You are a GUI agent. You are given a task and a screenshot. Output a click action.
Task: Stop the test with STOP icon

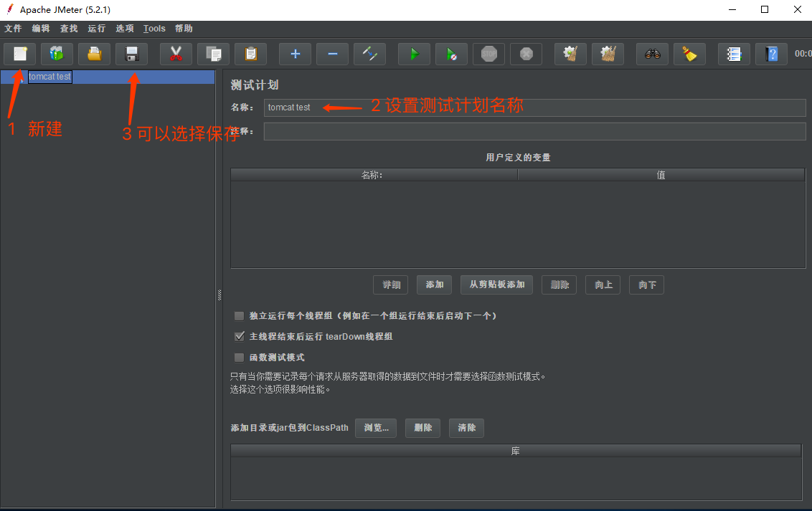488,54
